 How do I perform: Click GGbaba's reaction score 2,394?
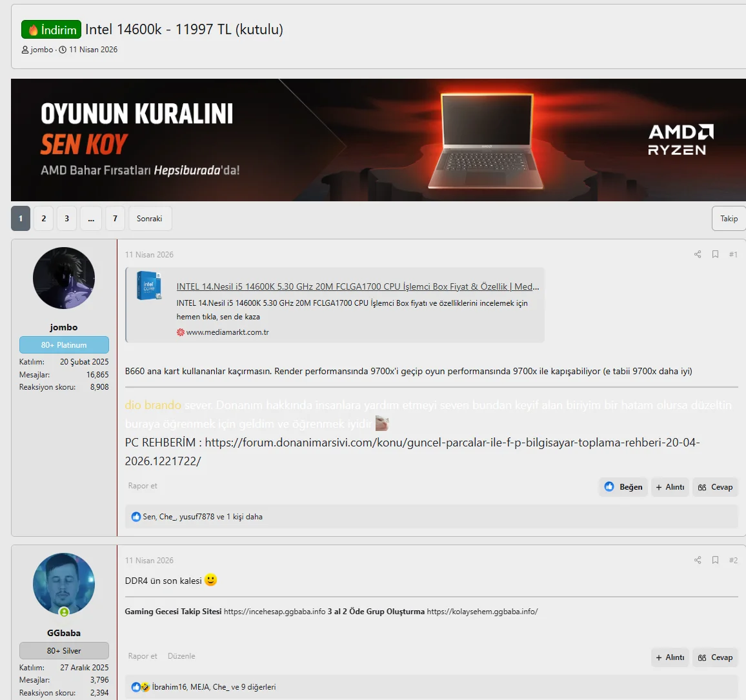point(99,693)
